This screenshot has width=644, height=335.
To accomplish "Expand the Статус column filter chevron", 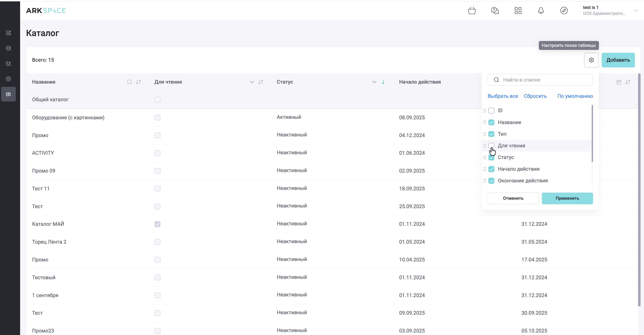I will tap(374, 82).
